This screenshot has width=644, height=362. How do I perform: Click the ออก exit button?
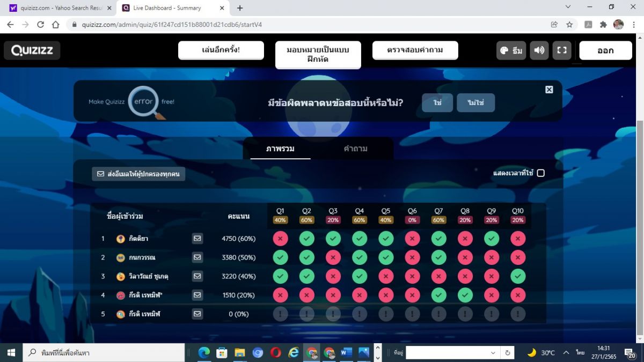[605, 50]
